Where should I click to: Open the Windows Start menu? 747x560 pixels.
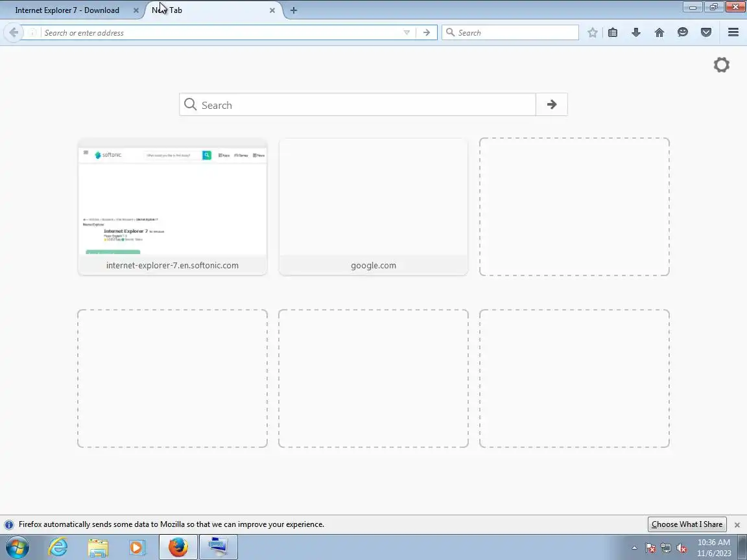pyautogui.click(x=18, y=547)
